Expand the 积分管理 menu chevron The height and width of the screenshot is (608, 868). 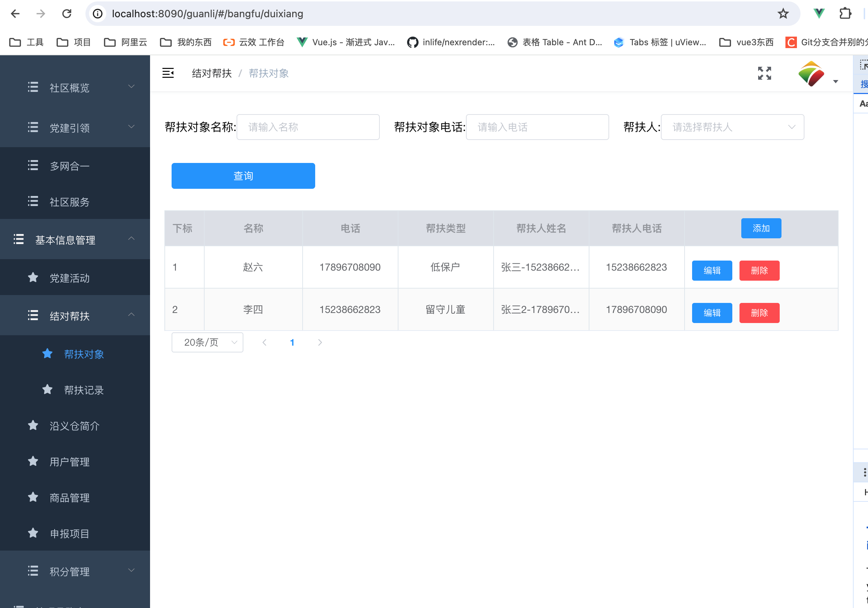click(x=131, y=570)
